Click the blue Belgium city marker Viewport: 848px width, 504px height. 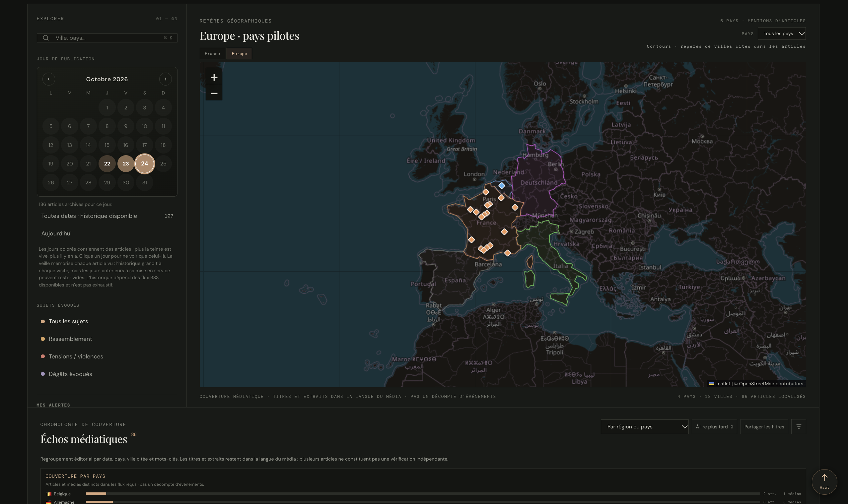pos(501,185)
